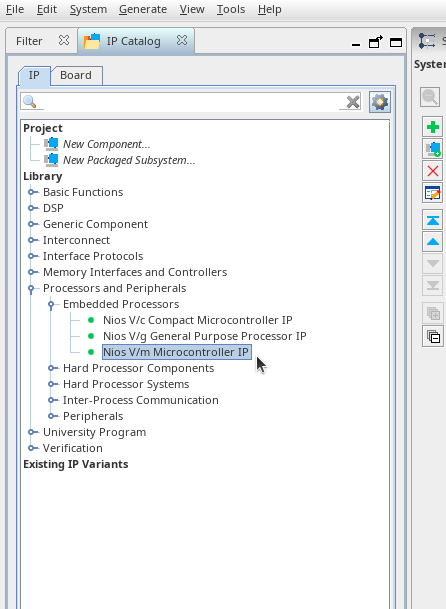Viewport: 446px width, 609px height.
Task: Open the View menu
Action: coord(192,9)
